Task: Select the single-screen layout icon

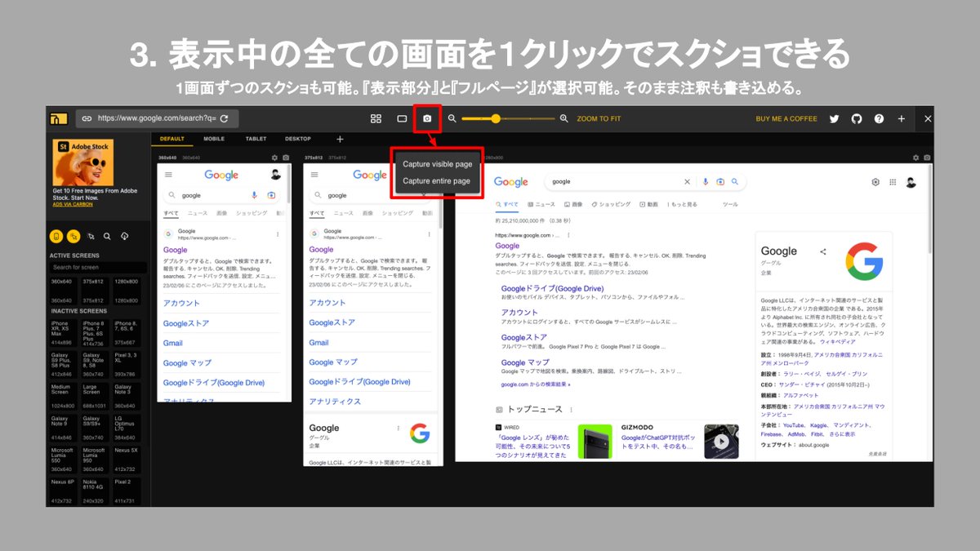Action: 402,118
